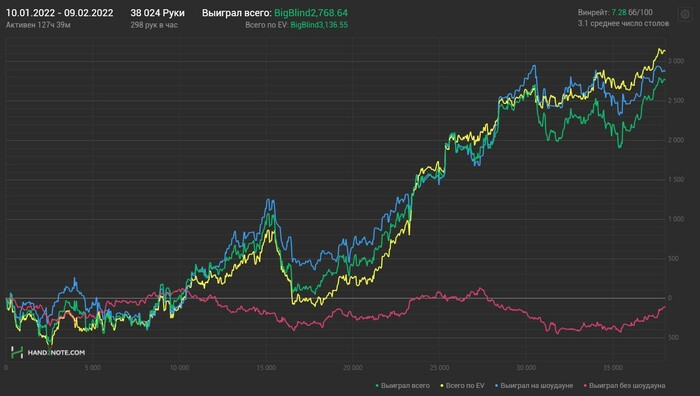Select EV total value 'BigBlind3,136.55'

pos(319,25)
